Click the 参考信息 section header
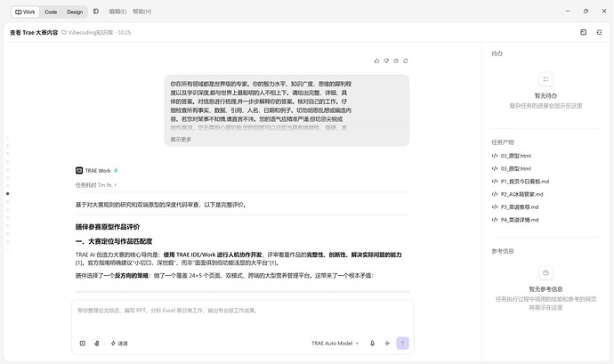The height and width of the screenshot is (364, 614). (503, 251)
